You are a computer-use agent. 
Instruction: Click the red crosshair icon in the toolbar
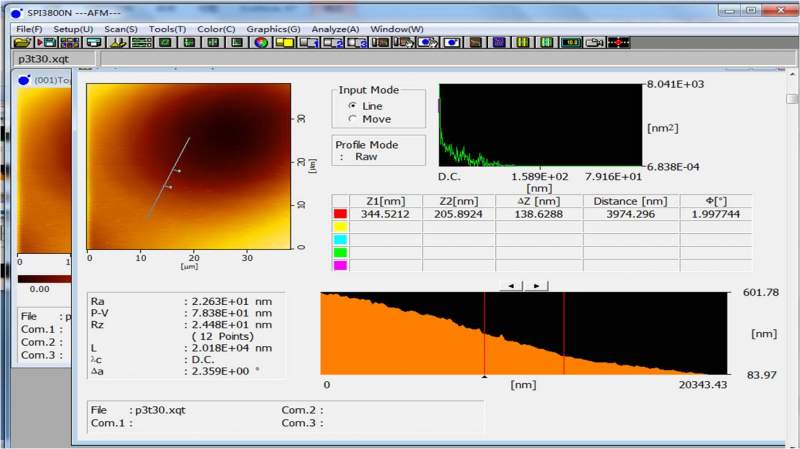point(618,43)
